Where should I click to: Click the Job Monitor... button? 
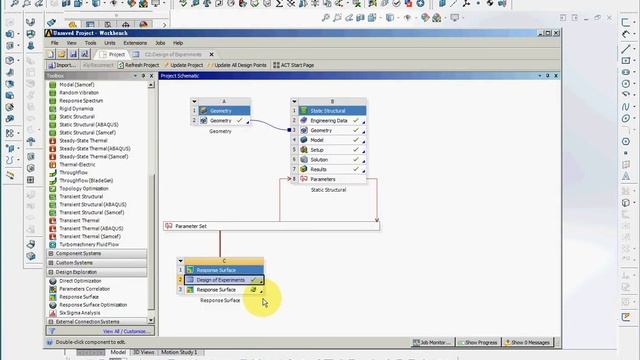432,342
